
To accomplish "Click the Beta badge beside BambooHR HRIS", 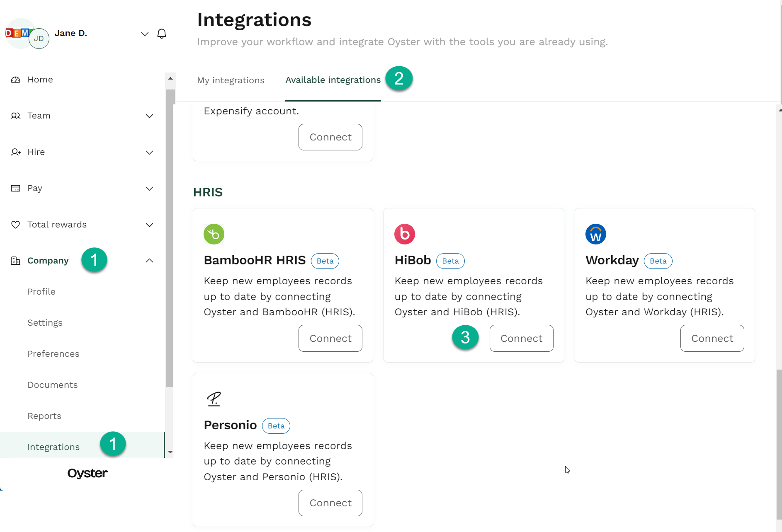I will (325, 261).
